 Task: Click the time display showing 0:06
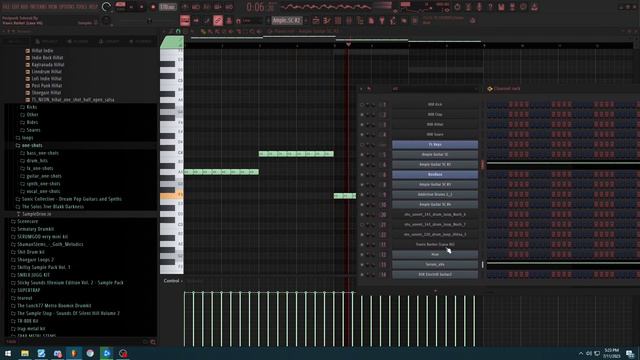pyautogui.click(x=256, y=7)
